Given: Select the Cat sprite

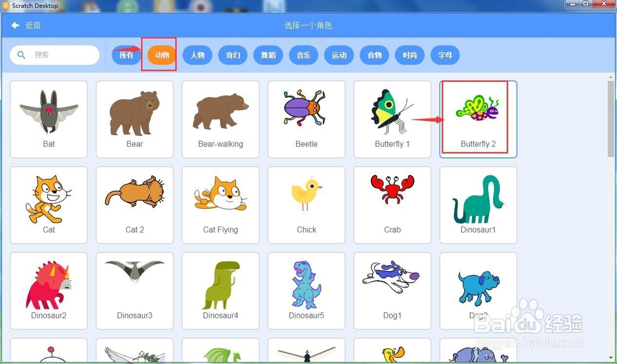Looking at the screenshot, I should 49,205.
